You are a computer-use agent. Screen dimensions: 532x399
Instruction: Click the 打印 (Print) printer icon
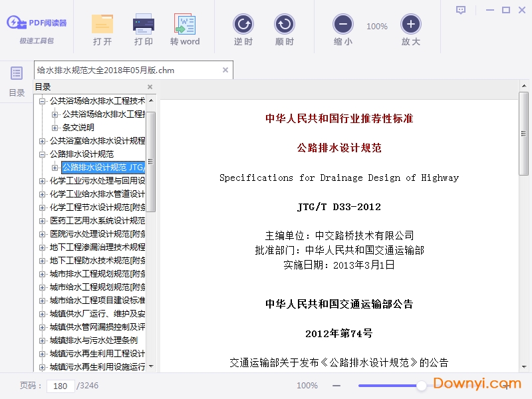[x=144, y=25]
